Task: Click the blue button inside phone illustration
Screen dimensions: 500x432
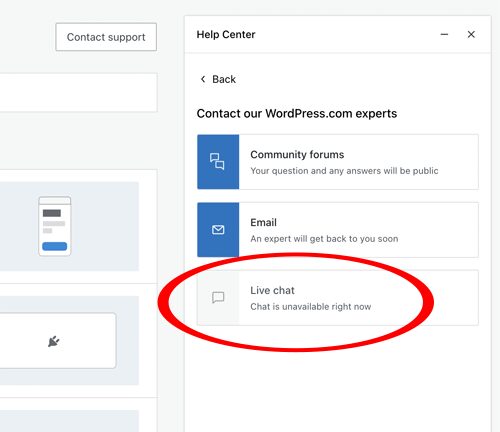Action: [55, 246]
